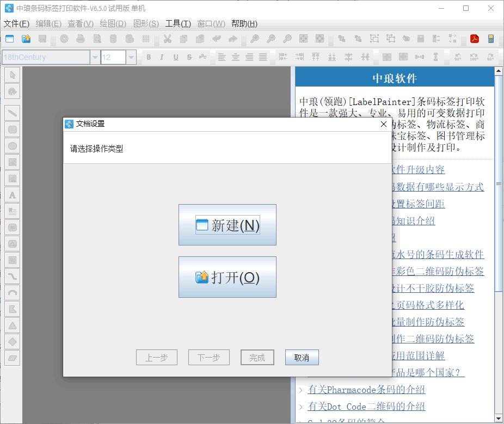Screen dimensions: 504x424
Task: Toggle Strikethrough formatting
Action: 189,57
